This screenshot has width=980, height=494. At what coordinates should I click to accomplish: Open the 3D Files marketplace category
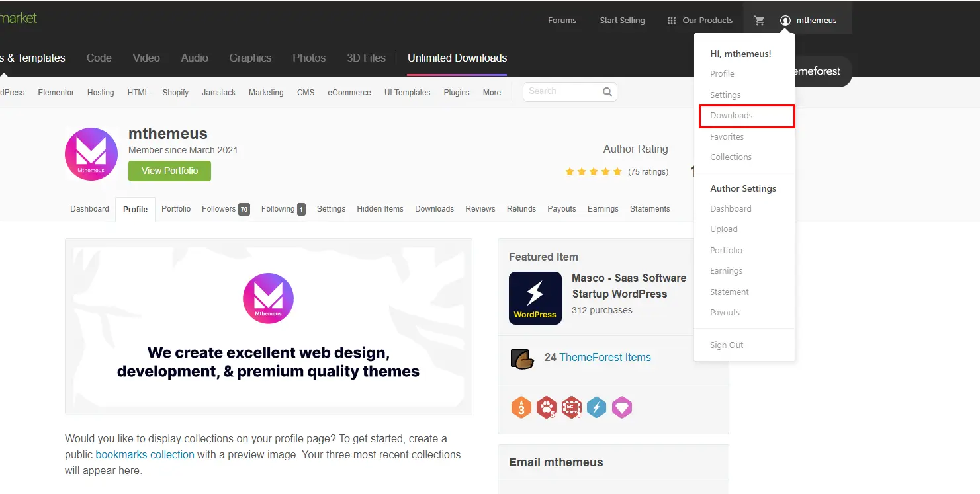(x=366, y=58)
